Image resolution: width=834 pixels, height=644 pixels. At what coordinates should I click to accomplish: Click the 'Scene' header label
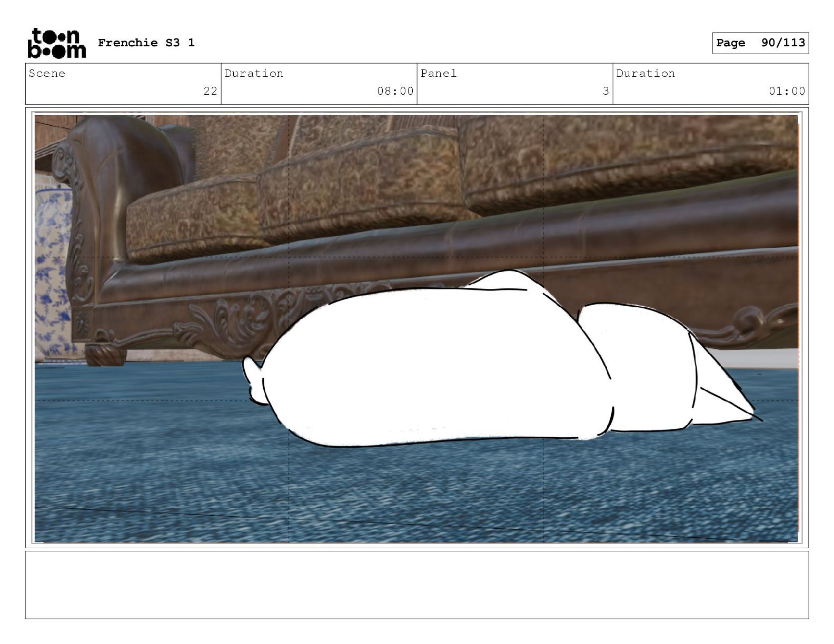[x=47, y=73]
